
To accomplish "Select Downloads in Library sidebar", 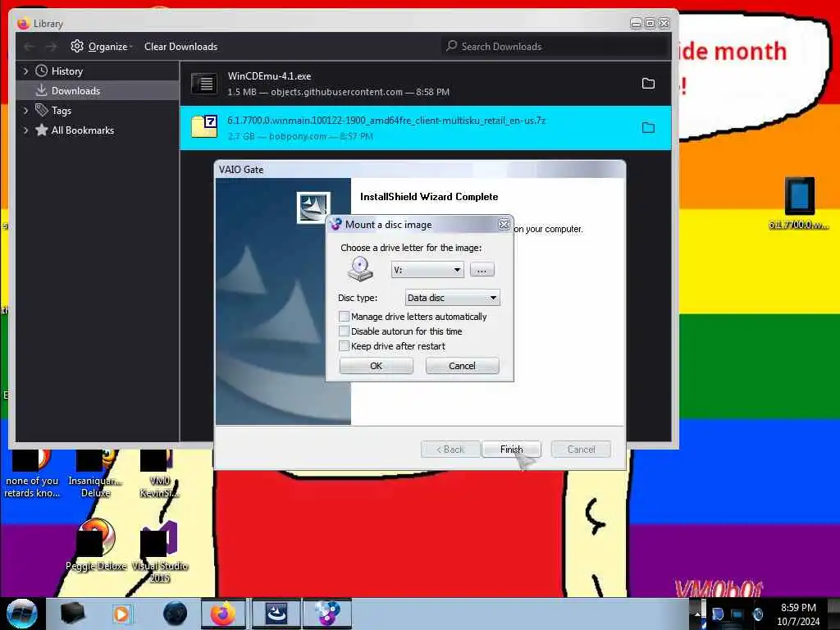I will click(75, 91).
